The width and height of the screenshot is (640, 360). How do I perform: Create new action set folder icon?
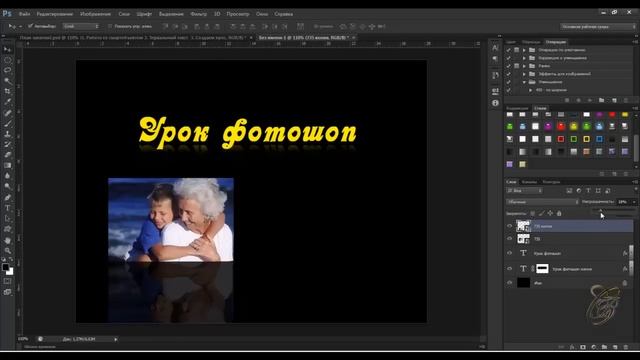tap(601, 100)
